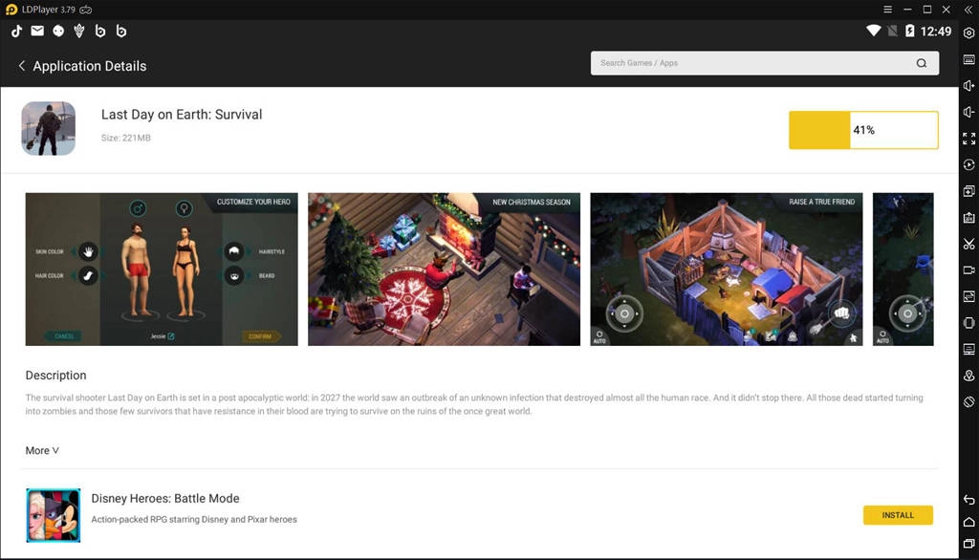Click the Application Details header text
Screen dimensions: 979x560
[90, 66]
